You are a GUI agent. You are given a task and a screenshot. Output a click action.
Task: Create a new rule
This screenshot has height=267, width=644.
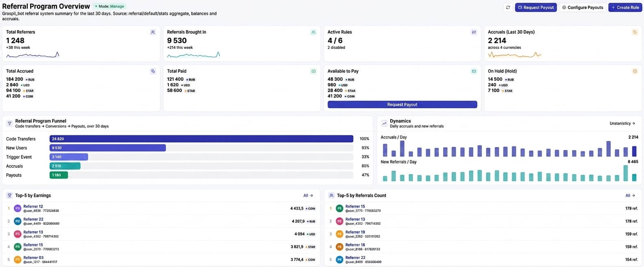[x=625, y=7]
